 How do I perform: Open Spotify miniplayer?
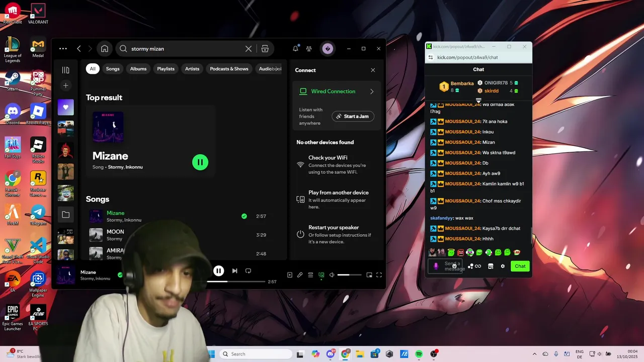click(x=369, y=275)
